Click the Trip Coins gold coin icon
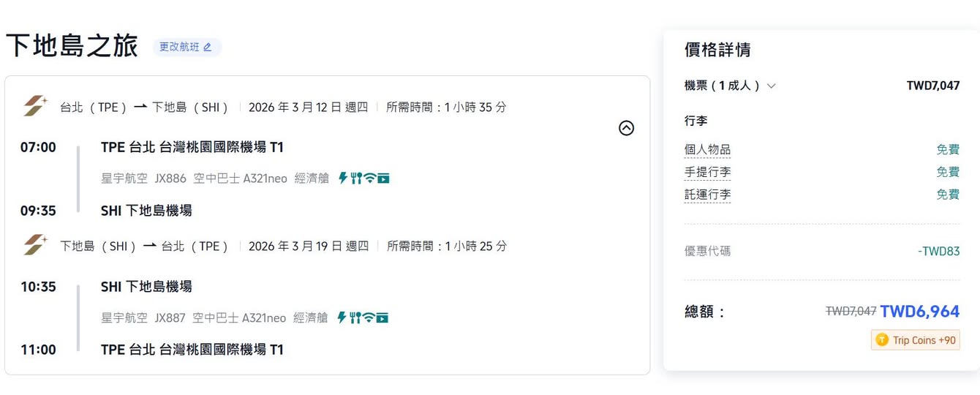The width and height of the screenshot is (980, 395). pos(882,340)
